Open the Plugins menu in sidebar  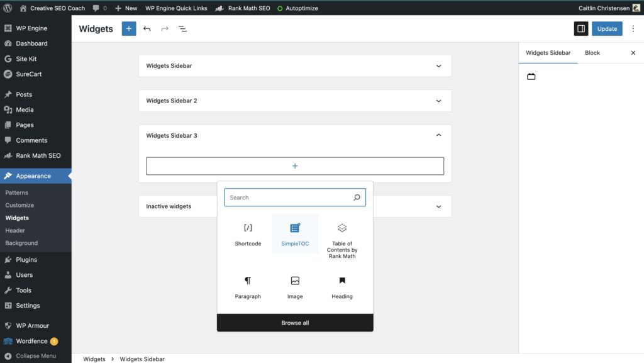(x=26, y=260)
